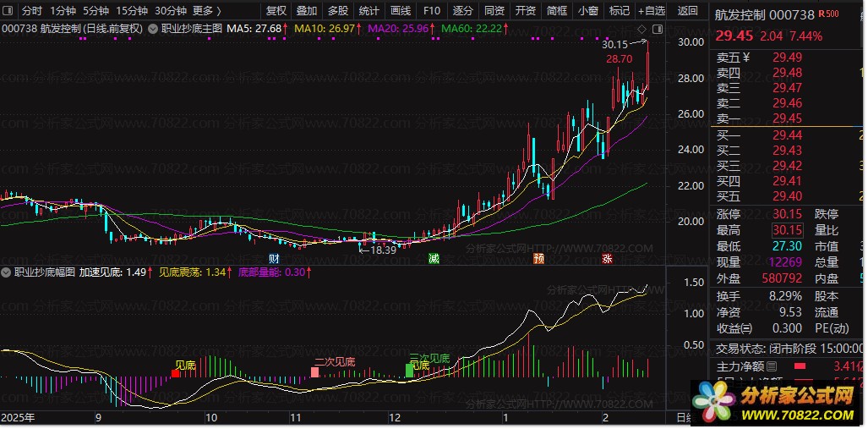868x429 pixels.
Task: Open the 多股 multi-stock view
Action: pos(338,10)
